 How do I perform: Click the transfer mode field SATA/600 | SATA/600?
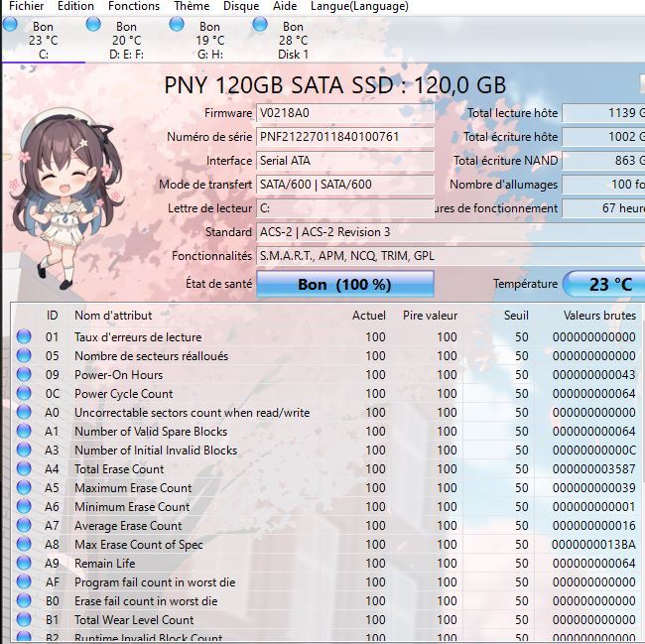pyautogui.click(x=345, y=185)
